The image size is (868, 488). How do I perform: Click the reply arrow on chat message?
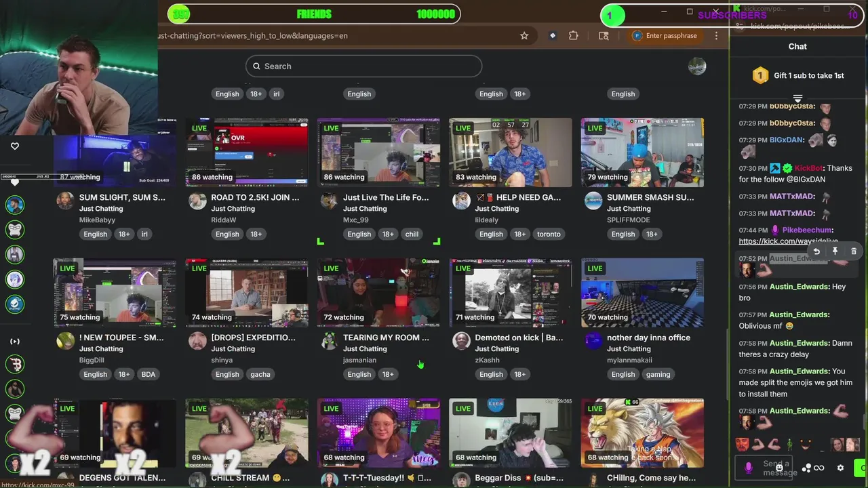click(816, 251)
